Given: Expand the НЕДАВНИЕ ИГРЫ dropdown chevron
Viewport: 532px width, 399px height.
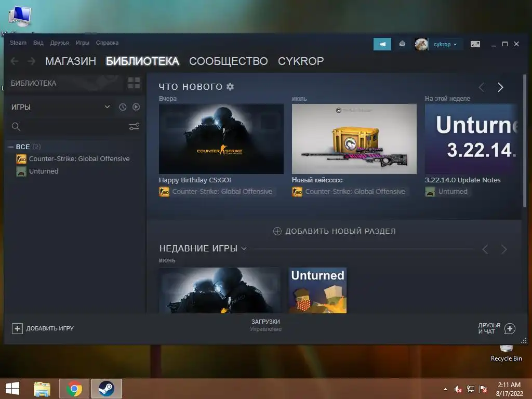Looking at the screenshot, I should click(244, 249).
